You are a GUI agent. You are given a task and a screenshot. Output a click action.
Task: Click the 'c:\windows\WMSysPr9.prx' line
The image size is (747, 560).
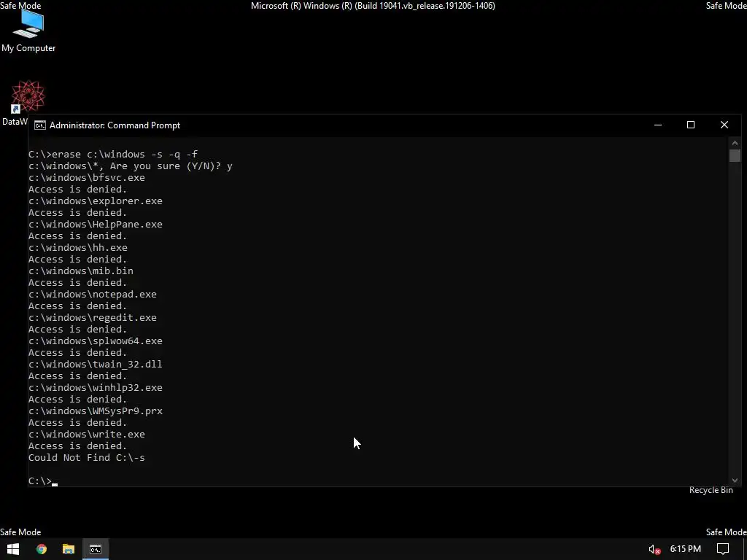pyautogui.click(x=96, y=411)
